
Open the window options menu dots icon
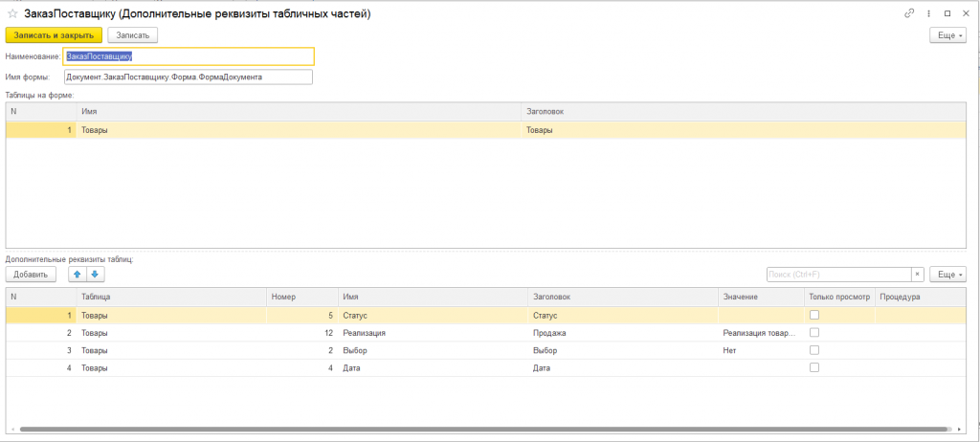pos(928,13)
